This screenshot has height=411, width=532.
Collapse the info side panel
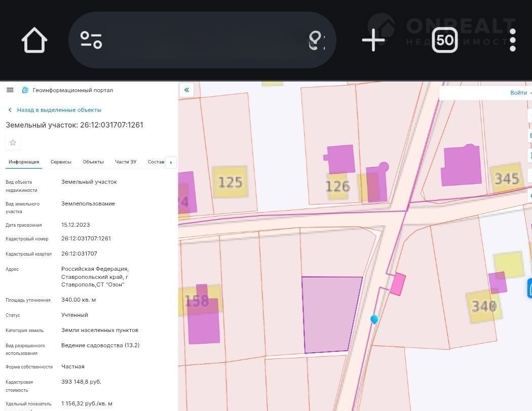coord(186,90)
